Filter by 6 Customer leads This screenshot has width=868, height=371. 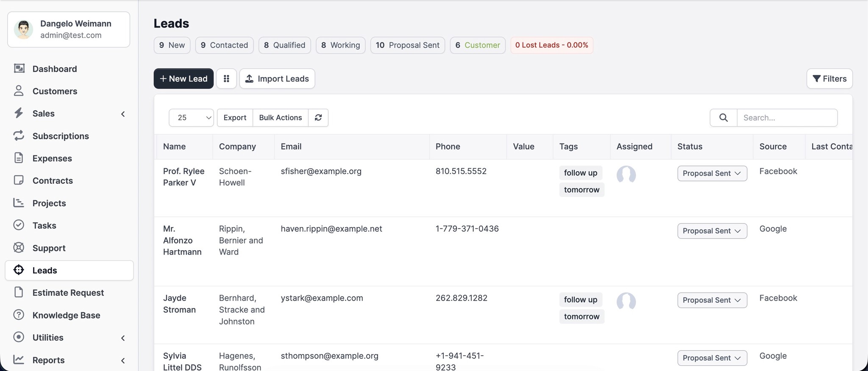click(478, 45)
